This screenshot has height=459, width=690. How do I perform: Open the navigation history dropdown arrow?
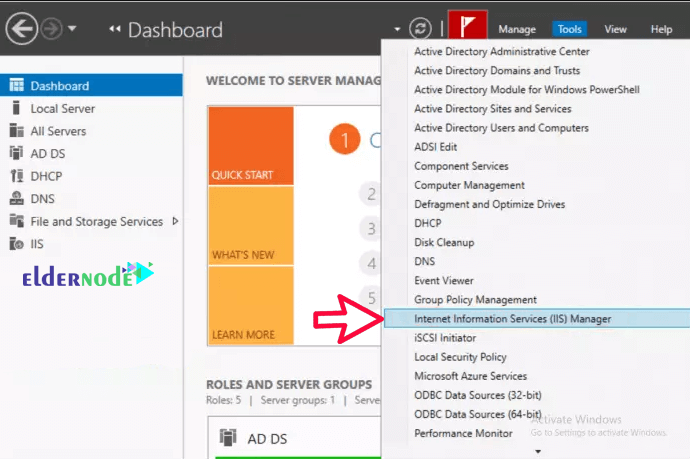point(72,29)
